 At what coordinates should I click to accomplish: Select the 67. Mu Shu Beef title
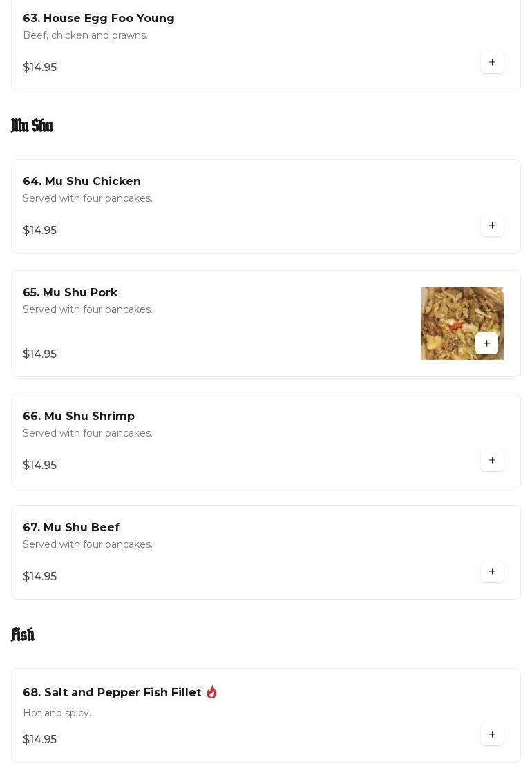(71, 527)
